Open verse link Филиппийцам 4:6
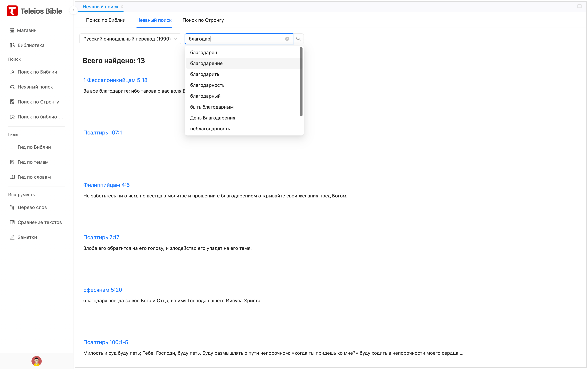The width and height of the screenshot is (588, 369). tap(106, 185)
